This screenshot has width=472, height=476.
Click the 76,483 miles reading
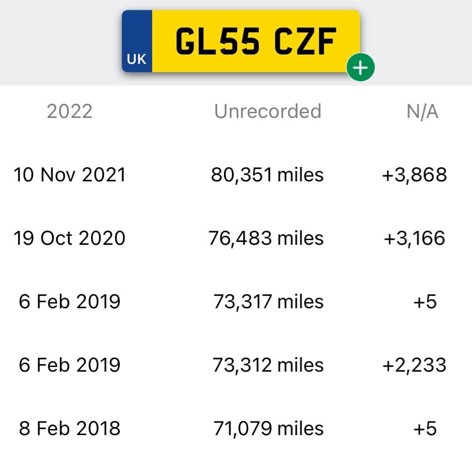pyautogui.click(x=266, y=238)
